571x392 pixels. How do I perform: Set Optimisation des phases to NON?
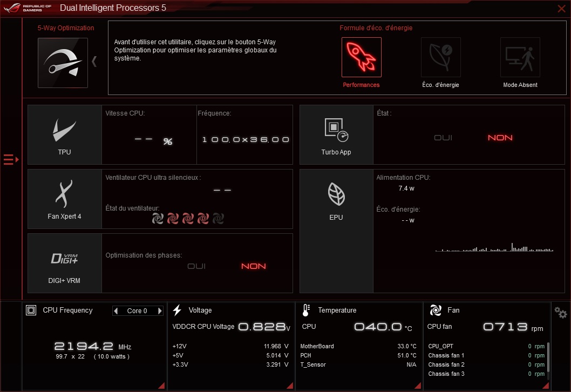coord(253,266)
